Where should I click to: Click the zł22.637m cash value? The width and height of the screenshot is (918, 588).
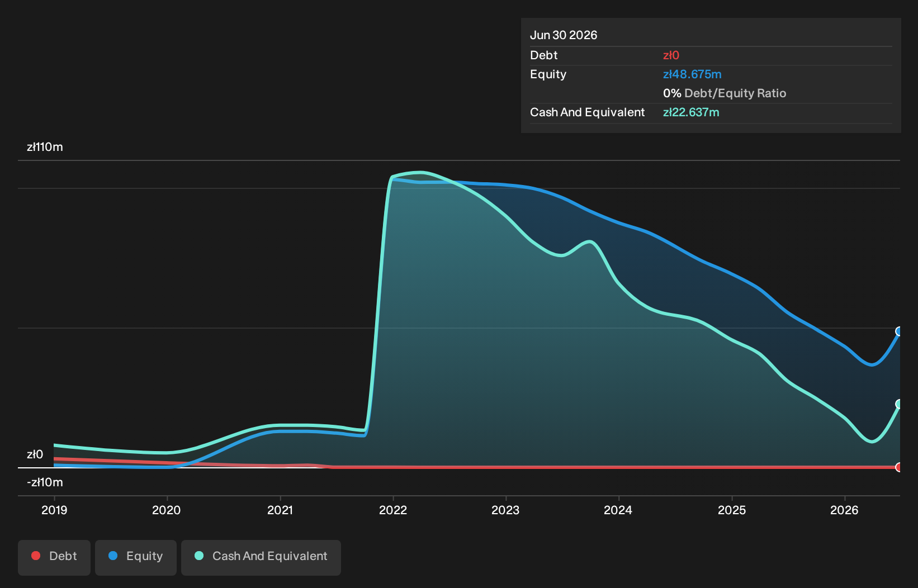coord(691,112)
